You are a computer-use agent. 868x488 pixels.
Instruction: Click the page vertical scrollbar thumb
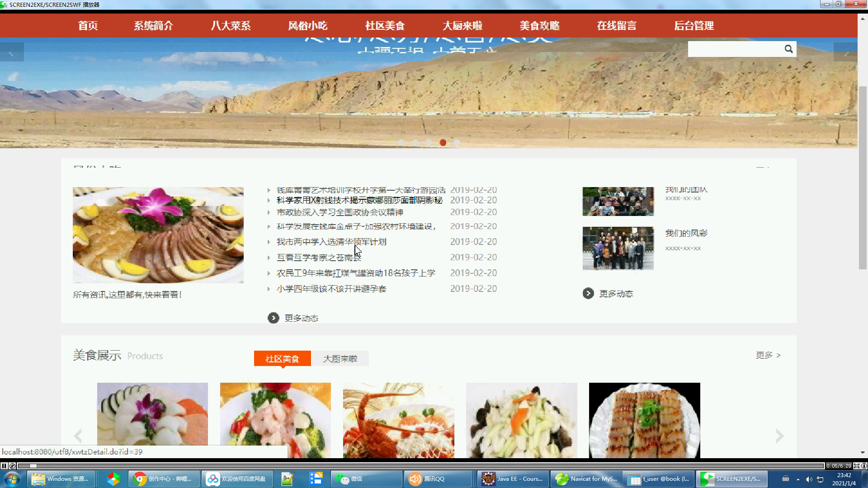pyautogui.click(x=863, y=178)
